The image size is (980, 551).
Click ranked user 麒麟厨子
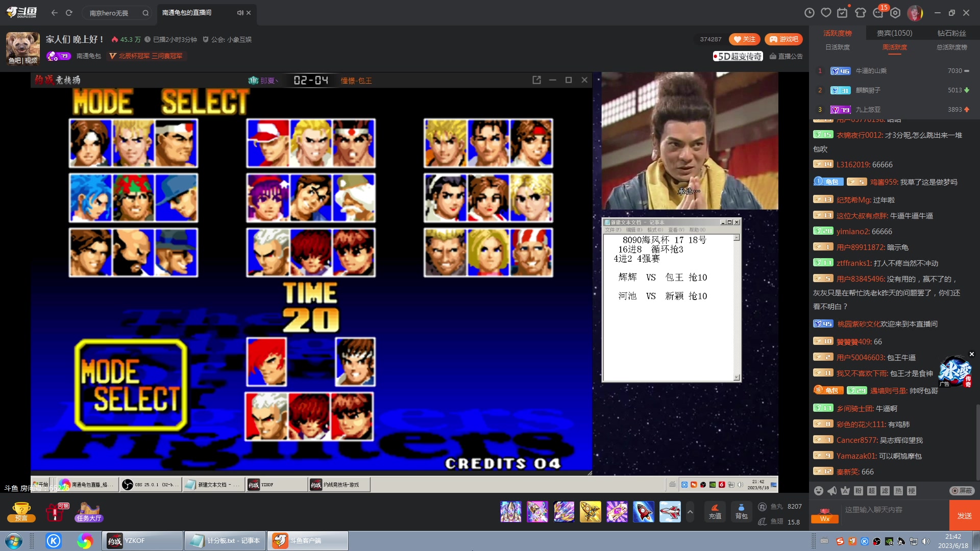click(x=868, y=90)
